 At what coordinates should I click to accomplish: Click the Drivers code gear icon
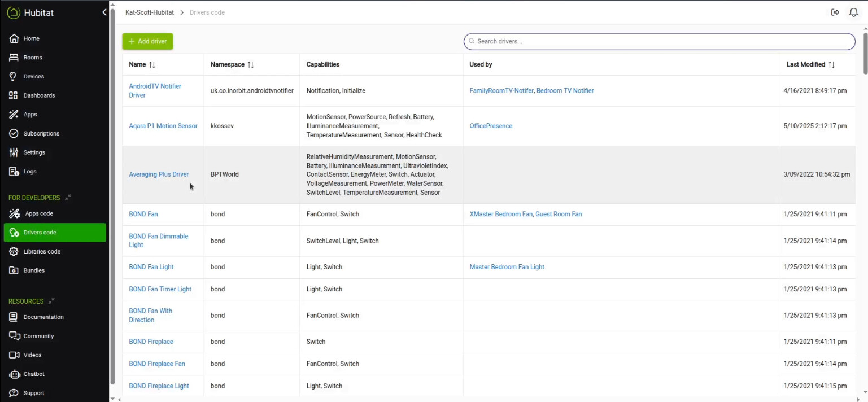pyautogui.click(x=14, y=233)
